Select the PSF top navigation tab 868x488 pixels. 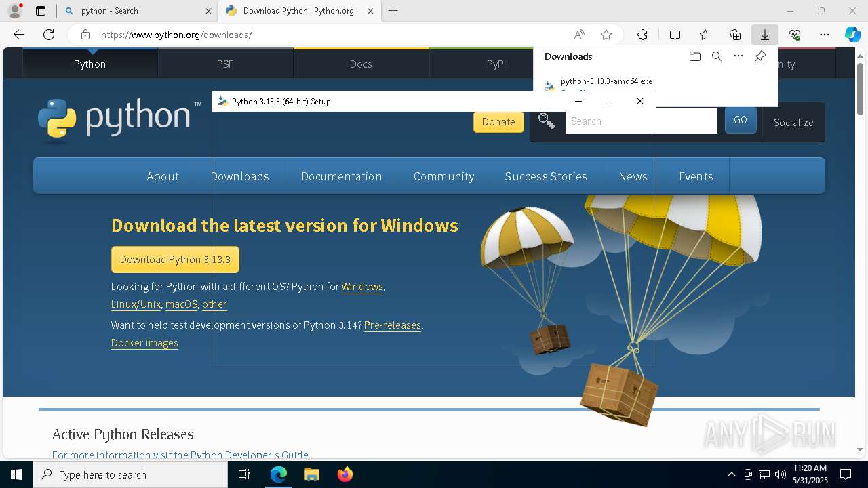click(x=225, y=64)
